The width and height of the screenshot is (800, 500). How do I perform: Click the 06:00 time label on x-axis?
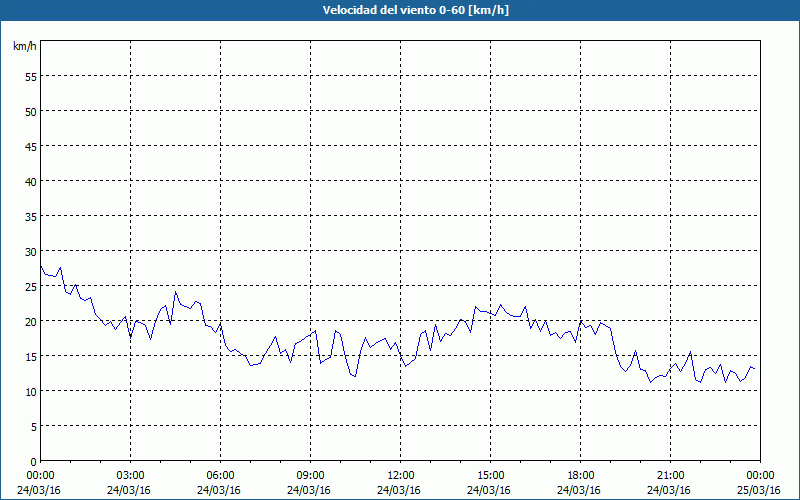pyautogui.click(x=220, y=476)
